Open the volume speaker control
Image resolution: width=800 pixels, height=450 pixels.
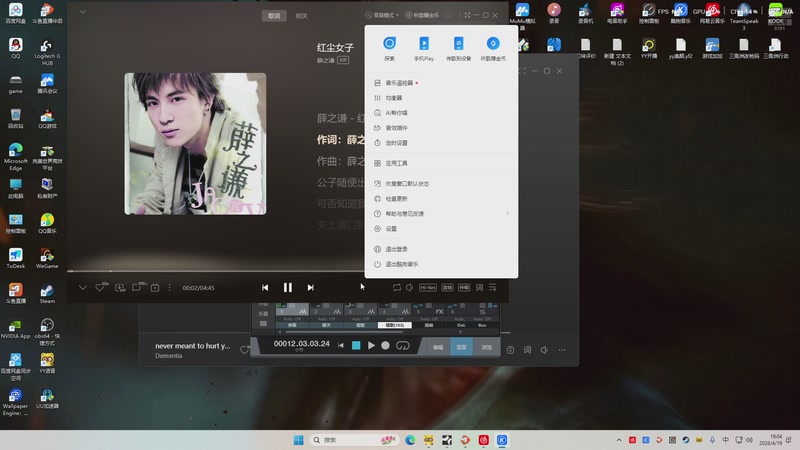[409, 288]
